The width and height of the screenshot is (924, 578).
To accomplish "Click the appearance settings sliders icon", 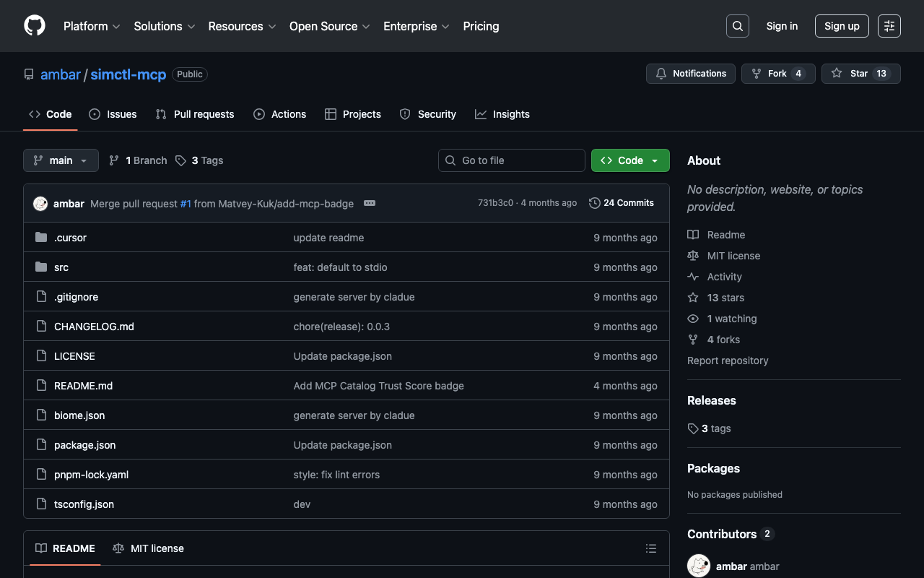I will tap(889, 26).
